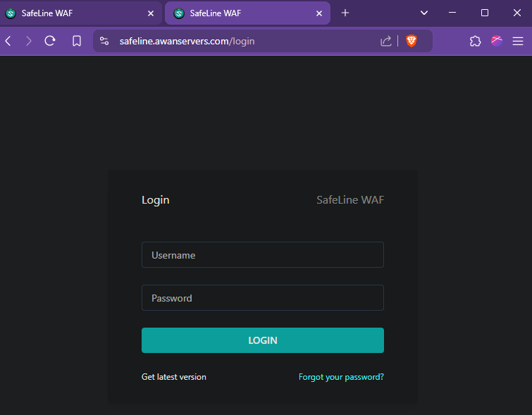Maximize the browser window
Viewport: 532px width, 415px height.
coord(485,13)
